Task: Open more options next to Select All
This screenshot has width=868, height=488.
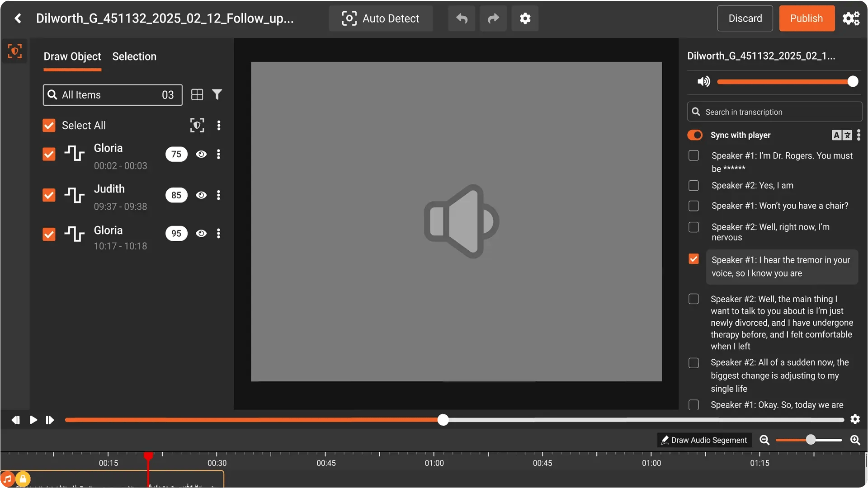Action: click(x=219, y=125)
